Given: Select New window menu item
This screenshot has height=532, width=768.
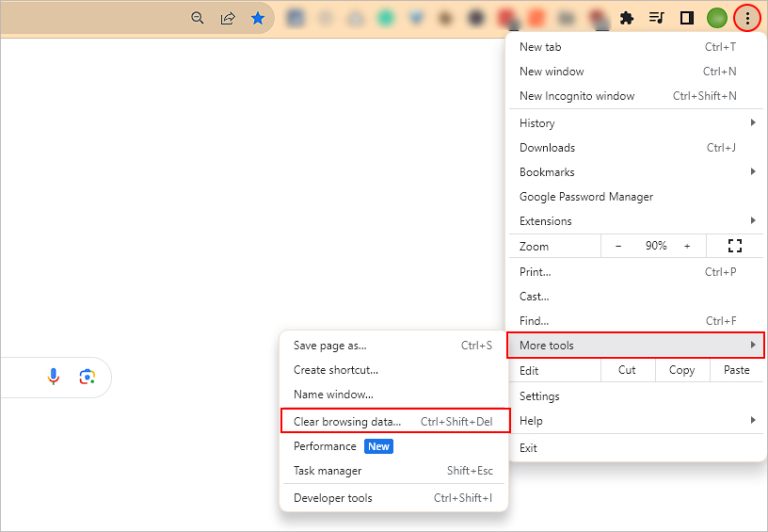Looking at the screenshot, I should [635, 72].
